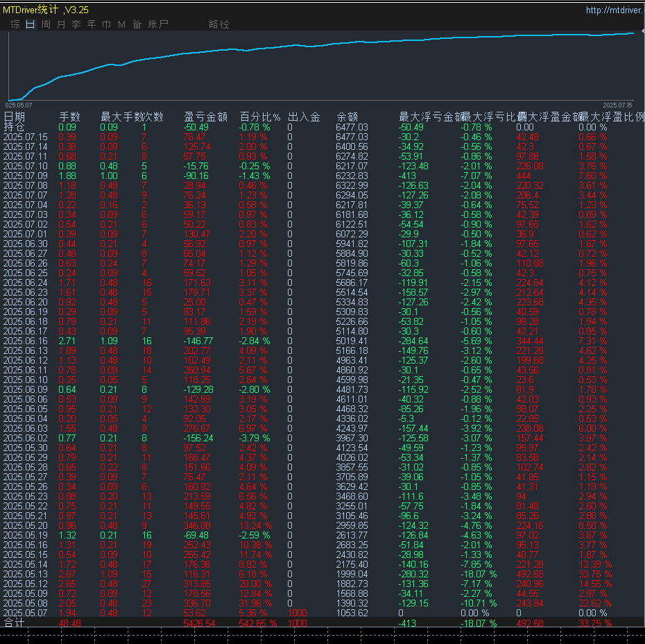Click floating profit ratio 33.75 % on 2025.05.13
645x644 pixels.
pyautogui.click(x=595, y=574)
